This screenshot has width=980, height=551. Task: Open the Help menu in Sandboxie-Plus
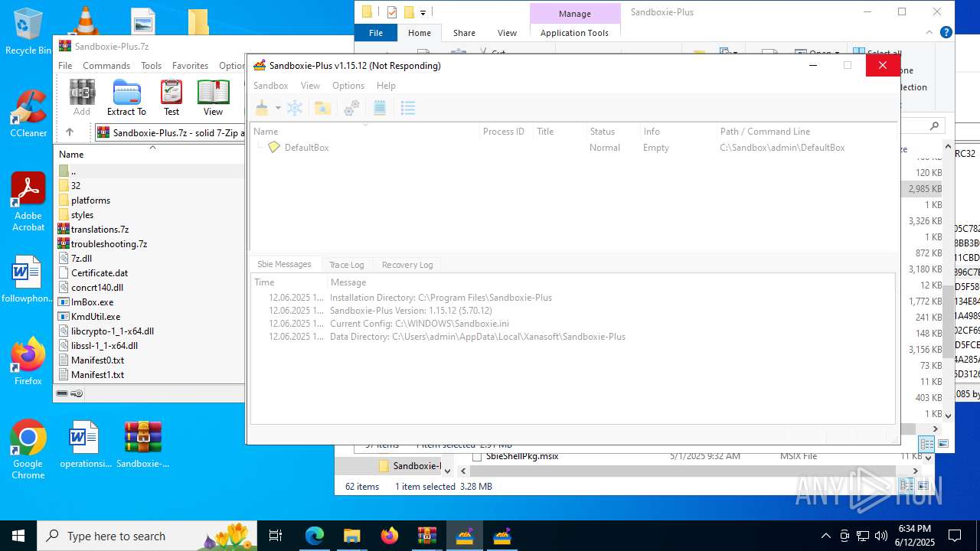[x=386, y=86]
